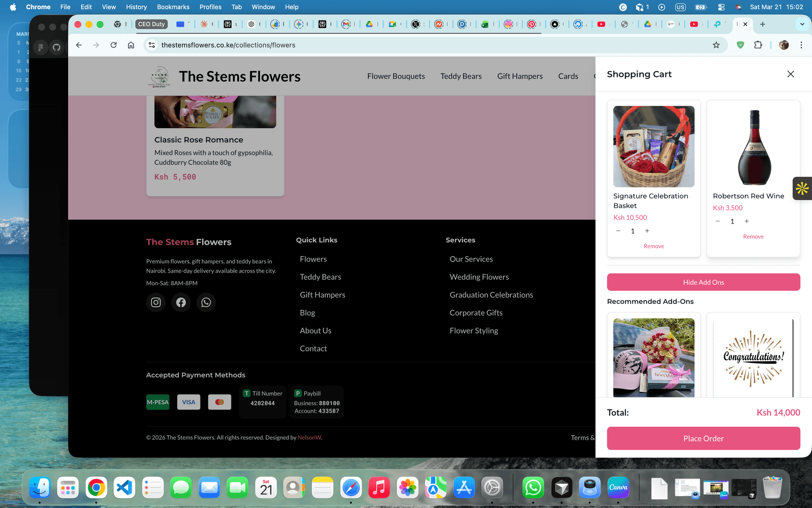
Task: Open Blog quick link
Action: click(307, 313)
